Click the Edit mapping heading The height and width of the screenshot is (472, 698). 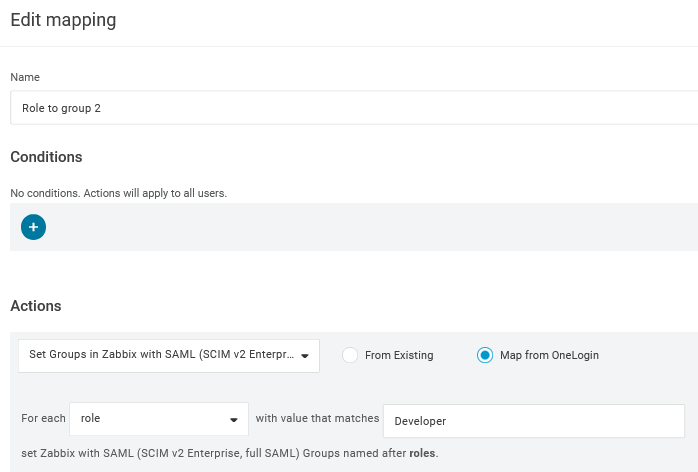pyautogui.click(x=63, y=20)
